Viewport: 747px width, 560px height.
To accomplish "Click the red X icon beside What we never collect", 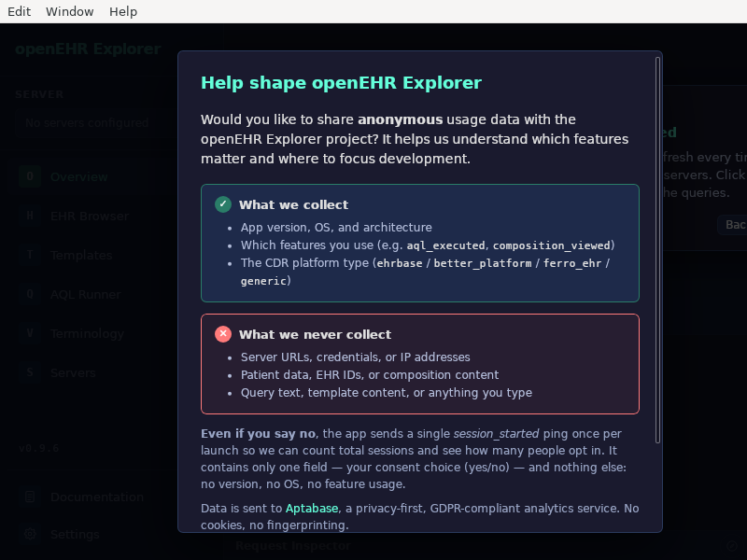I will (223, 334).
